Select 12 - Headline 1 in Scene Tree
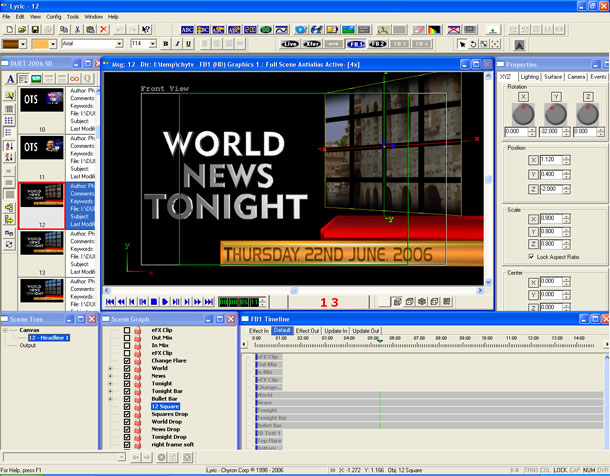 coord(49,338)
